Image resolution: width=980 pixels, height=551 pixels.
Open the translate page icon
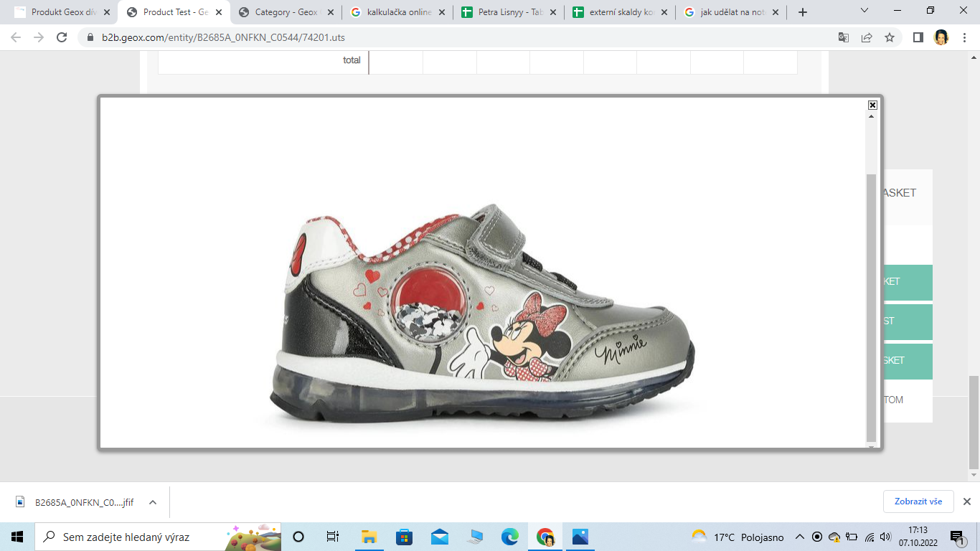844,37
